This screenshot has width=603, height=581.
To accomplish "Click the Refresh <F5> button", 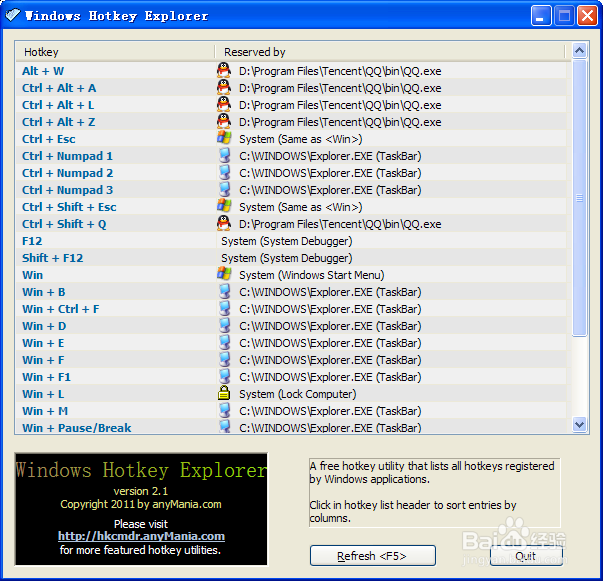I will (x=372, y=556).
